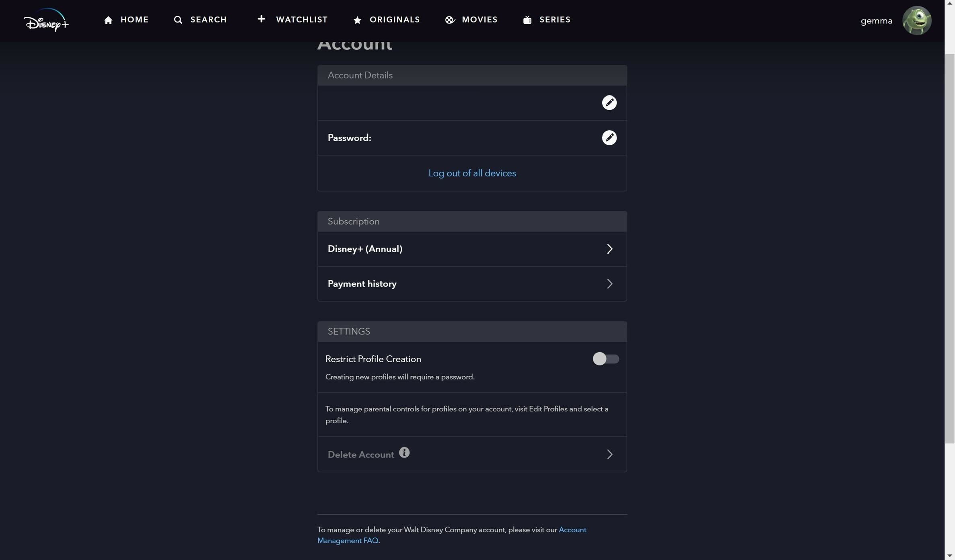The image size is (955, 560).
Task: Click the Account Details section header
Action: [x=472, y=75]
